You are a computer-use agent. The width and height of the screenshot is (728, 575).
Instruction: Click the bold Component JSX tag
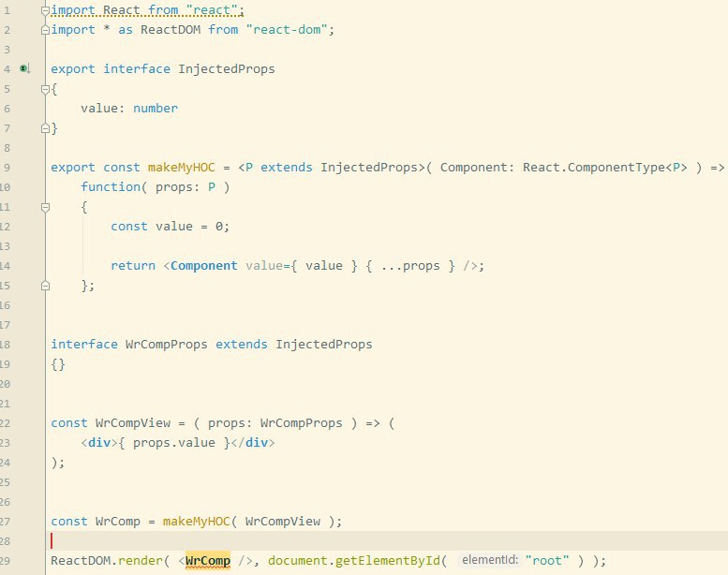coord(204,266)
